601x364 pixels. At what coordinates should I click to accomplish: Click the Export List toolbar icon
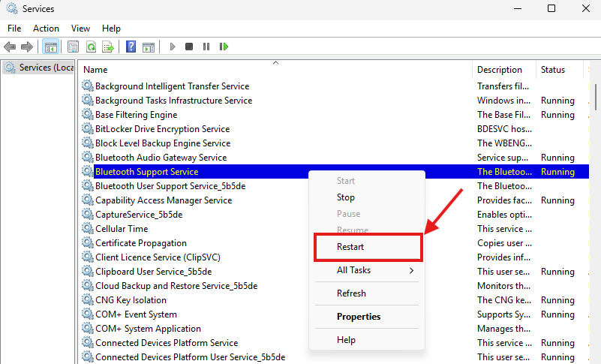pos(108,47)
